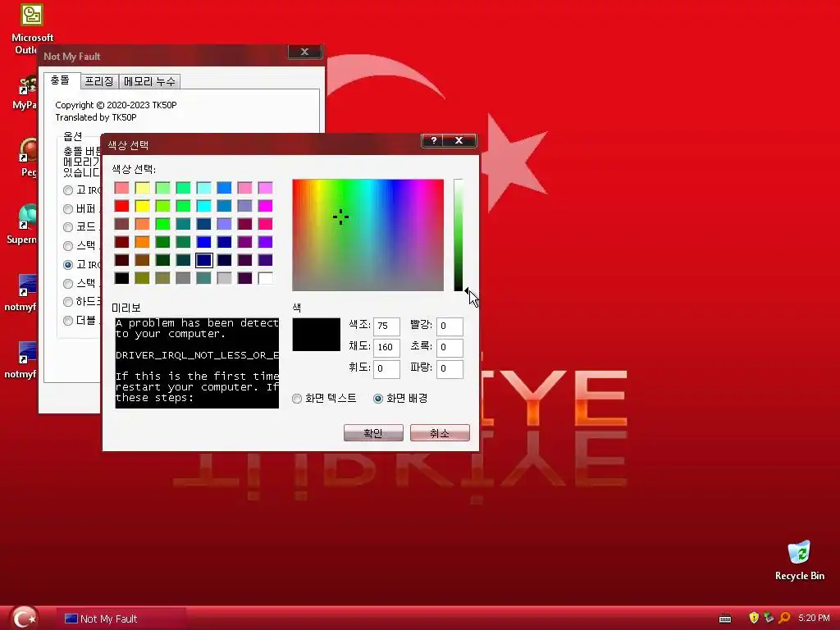Pick the brown color swatch
This screenshot has width=840, height=630.
[x=142, y=260]
